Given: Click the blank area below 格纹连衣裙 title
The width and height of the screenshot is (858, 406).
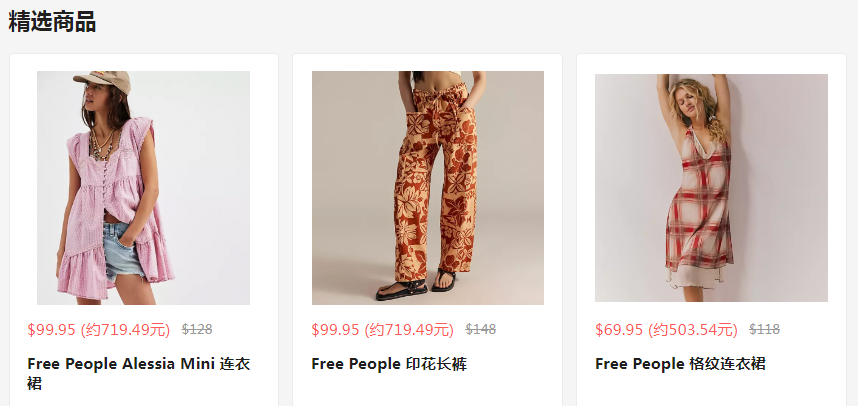Looking at the screenshot, I should [x=711, y=390].
